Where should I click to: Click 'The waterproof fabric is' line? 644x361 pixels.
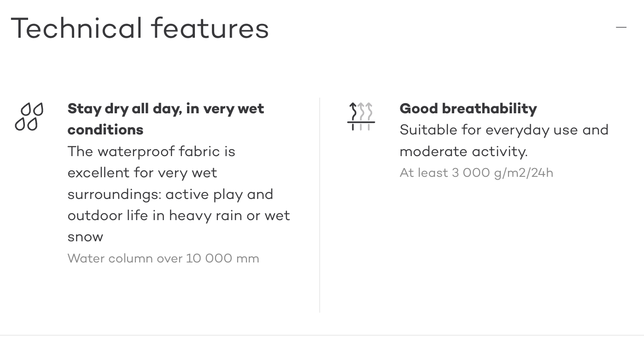[x=151, y=151]
